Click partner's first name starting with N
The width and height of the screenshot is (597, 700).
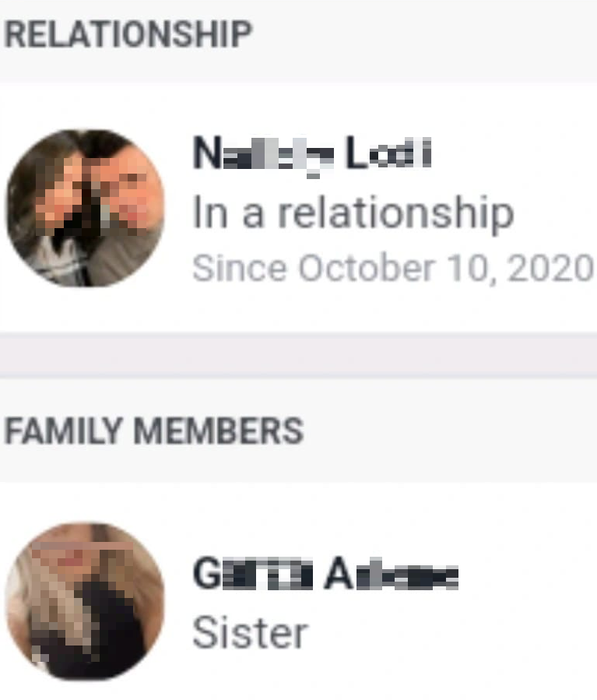click(x=263, y=154)
